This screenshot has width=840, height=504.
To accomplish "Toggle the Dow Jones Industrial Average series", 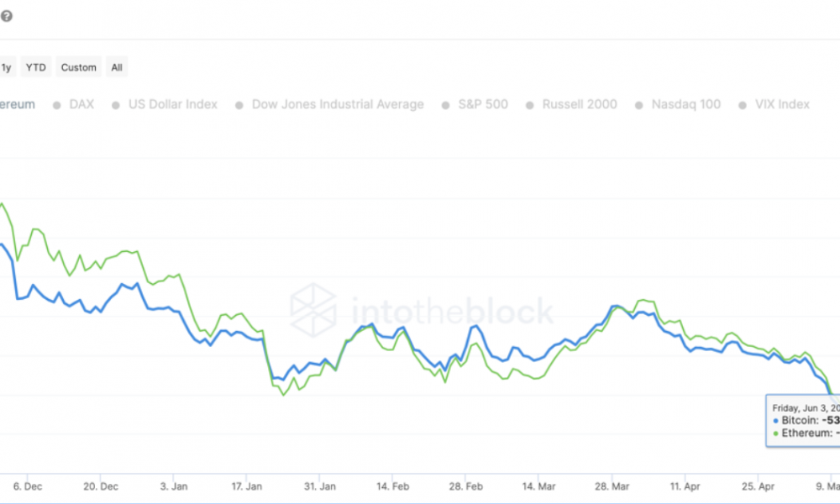I will tap(329, 104).
